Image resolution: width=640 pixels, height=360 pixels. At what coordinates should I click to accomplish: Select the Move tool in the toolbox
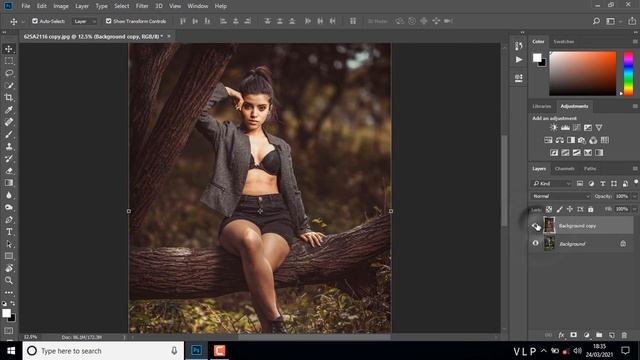click(9, 49)
